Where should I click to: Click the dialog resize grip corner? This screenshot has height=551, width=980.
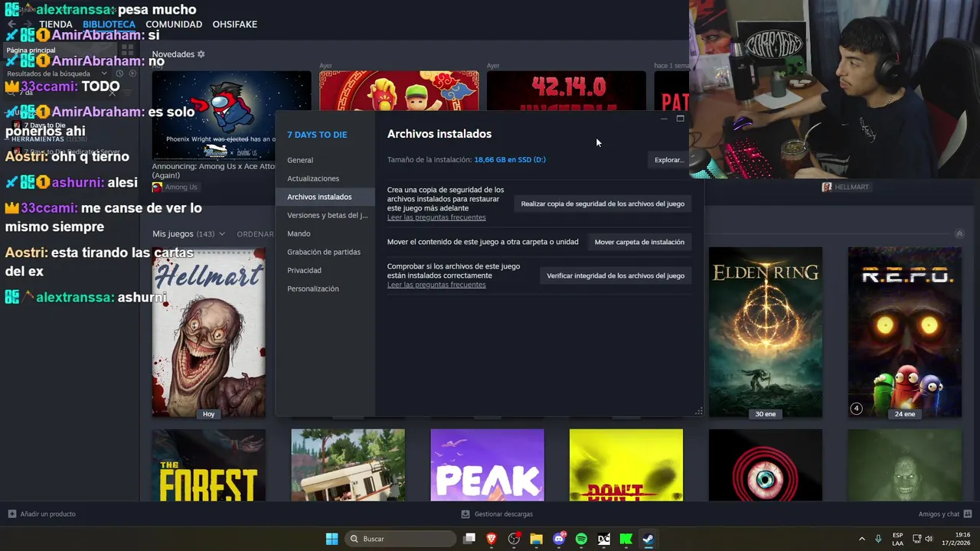pyautogui.click(x=698, y=412)
